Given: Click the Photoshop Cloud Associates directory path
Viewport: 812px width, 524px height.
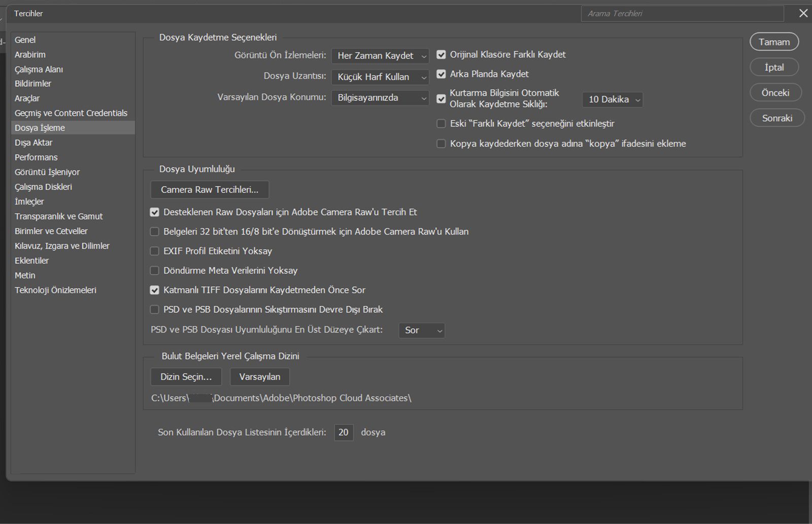Looking at the screenshot, I should coord(281,398).
